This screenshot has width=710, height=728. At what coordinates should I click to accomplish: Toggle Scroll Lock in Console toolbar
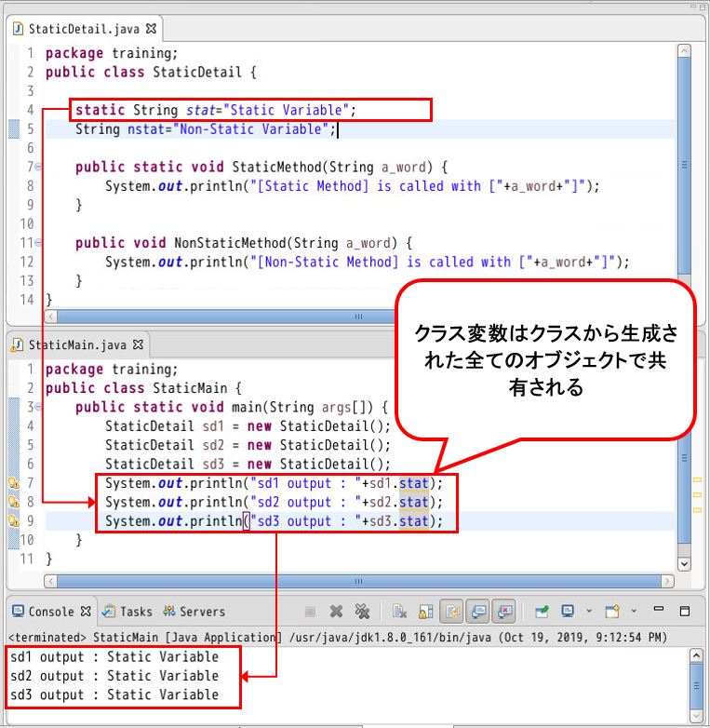coord(425,612)
